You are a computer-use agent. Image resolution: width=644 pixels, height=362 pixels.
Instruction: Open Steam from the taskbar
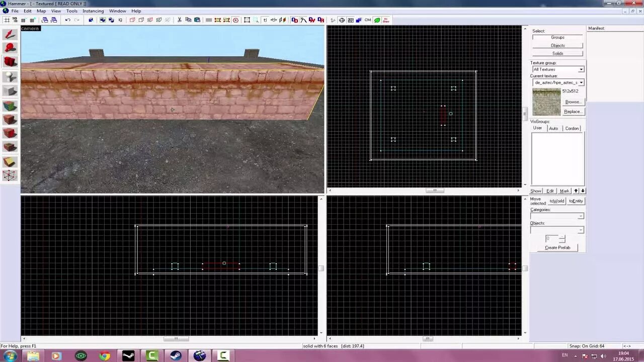click(x=176, y=356)
